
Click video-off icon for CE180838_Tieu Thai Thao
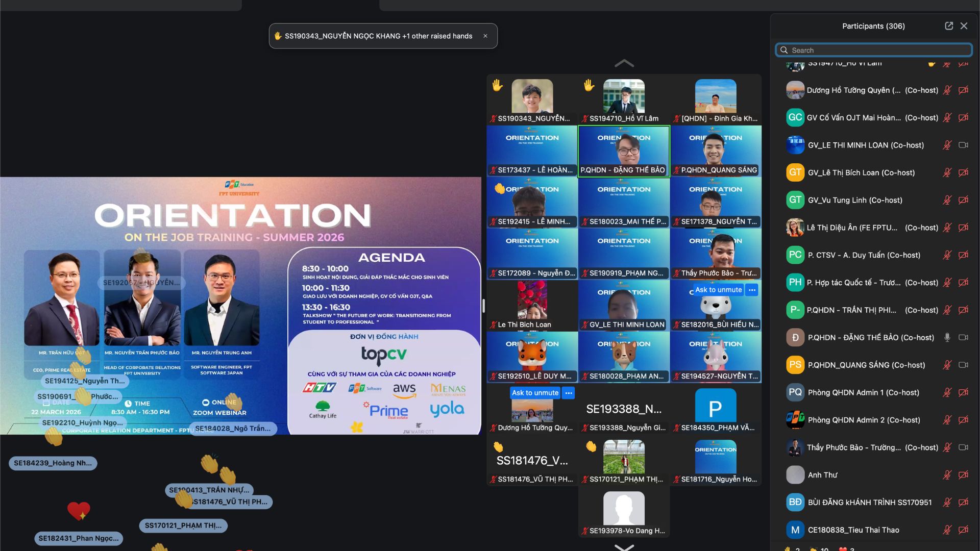tap(963, 530)
